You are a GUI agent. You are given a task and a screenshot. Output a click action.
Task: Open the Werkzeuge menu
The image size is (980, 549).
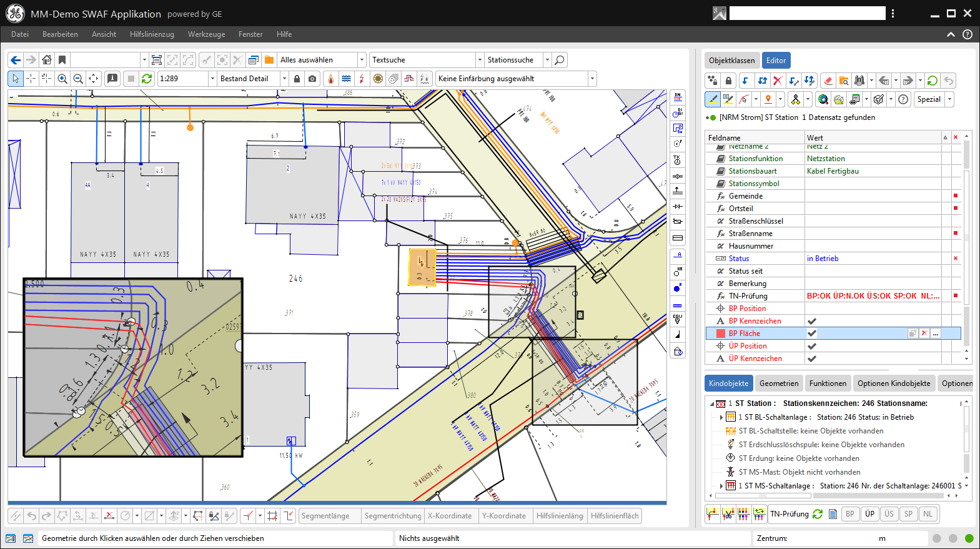(x=206, y=34)
